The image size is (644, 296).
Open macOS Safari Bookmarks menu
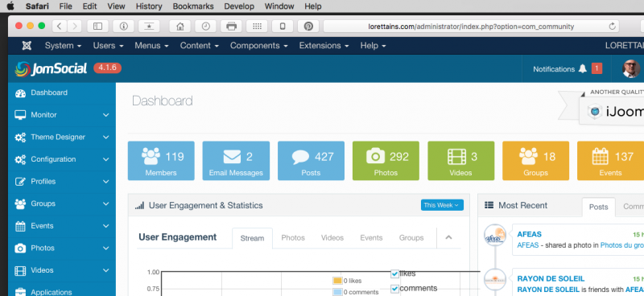point(193,6)
